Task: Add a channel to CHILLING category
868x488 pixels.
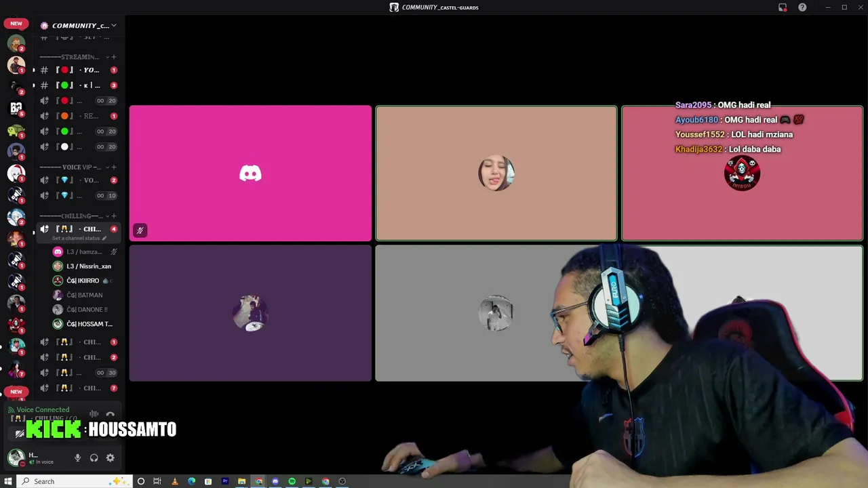Action: [x=114, y=216]
